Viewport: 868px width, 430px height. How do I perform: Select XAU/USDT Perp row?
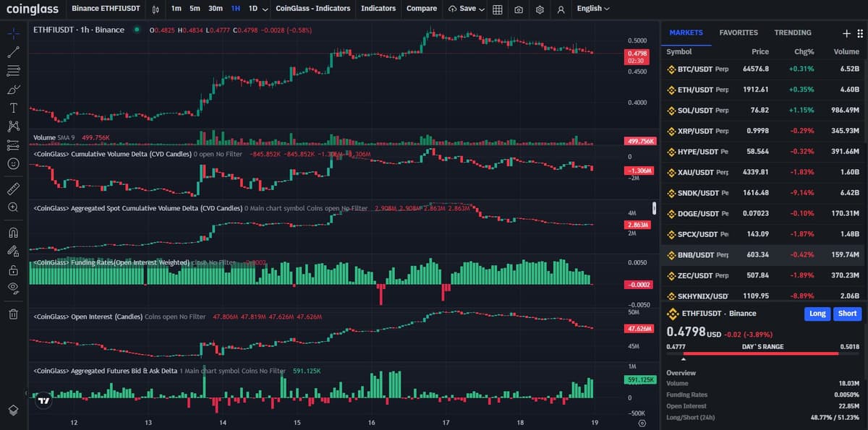(764, 173)
